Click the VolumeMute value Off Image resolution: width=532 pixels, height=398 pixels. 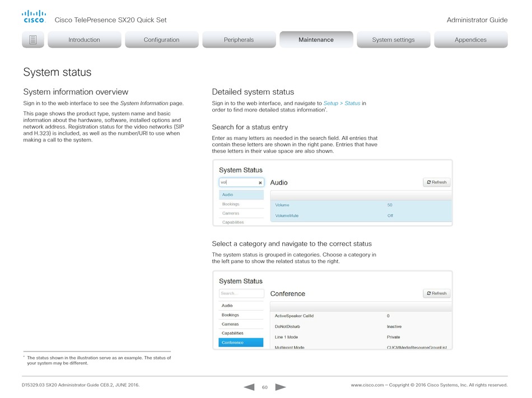[x=390, y=216]
